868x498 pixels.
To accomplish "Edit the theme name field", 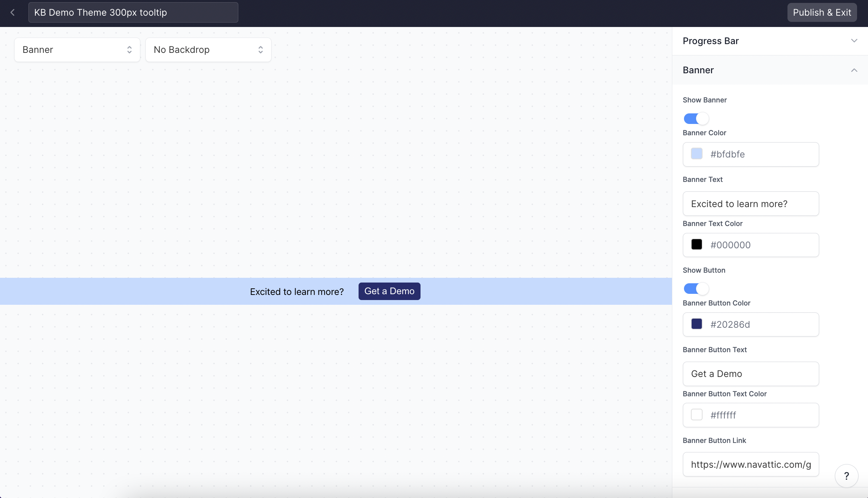I will [x=133, y=12].
